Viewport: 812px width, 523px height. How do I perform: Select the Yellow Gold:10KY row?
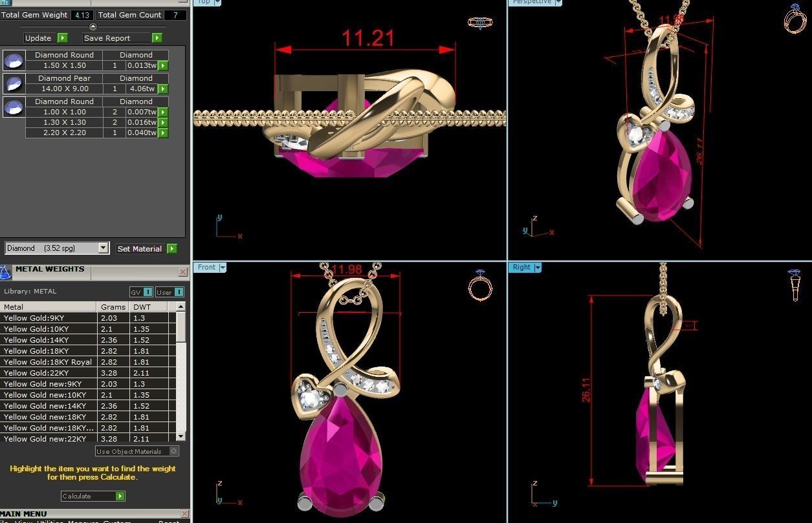point(87,329)
